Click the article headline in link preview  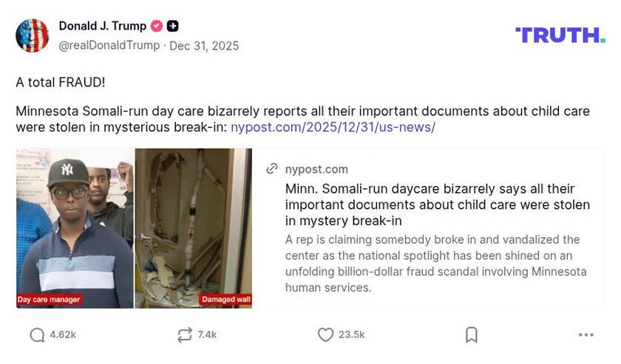[x=437, y=205]
